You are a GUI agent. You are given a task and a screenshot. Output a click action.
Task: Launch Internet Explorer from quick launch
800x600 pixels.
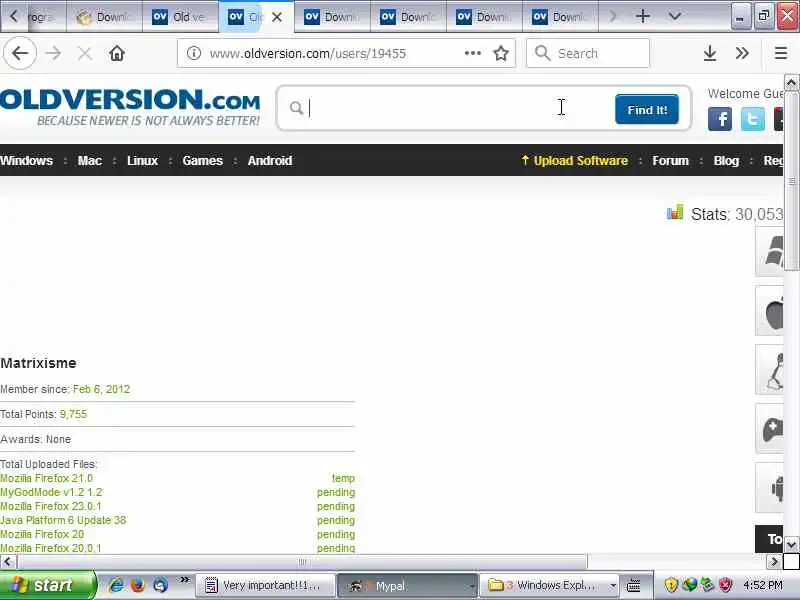point(116,585)
